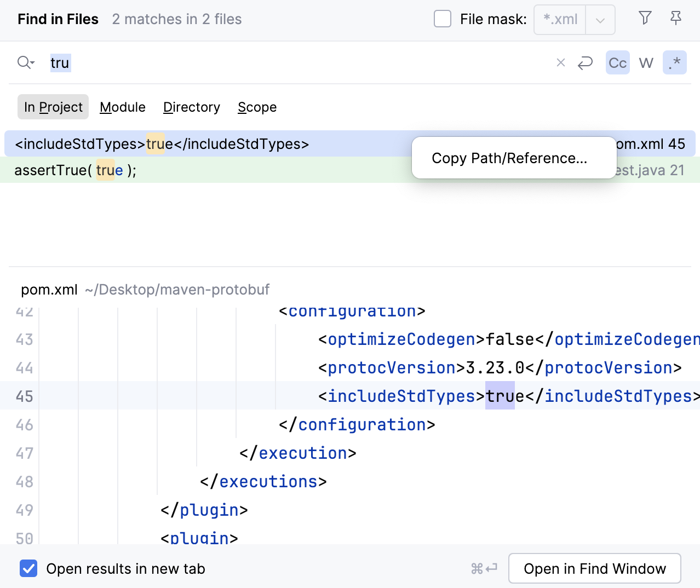Select the true match on line 45

[500, 396]
